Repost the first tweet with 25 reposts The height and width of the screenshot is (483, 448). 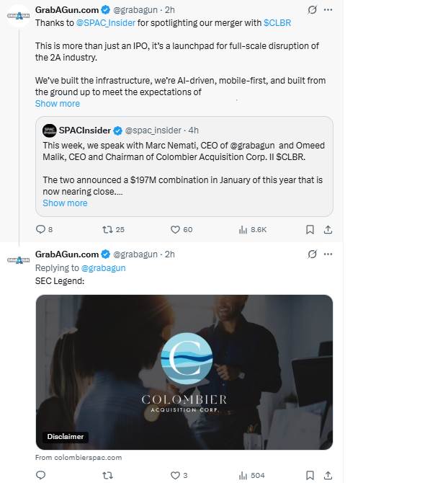107,229
